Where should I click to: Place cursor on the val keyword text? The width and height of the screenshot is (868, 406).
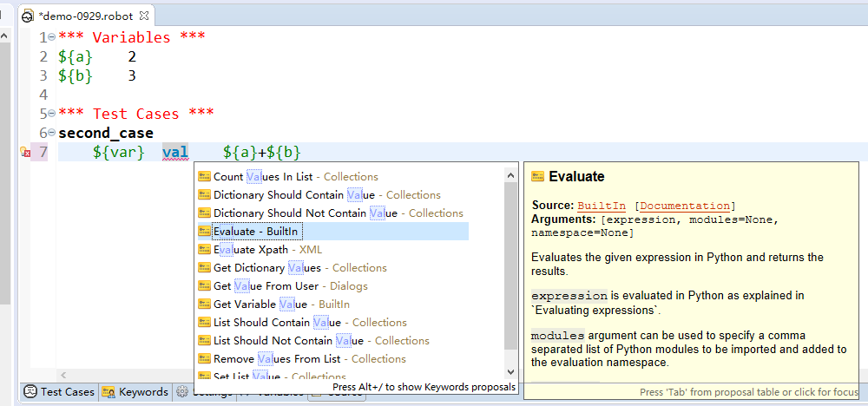175,152
